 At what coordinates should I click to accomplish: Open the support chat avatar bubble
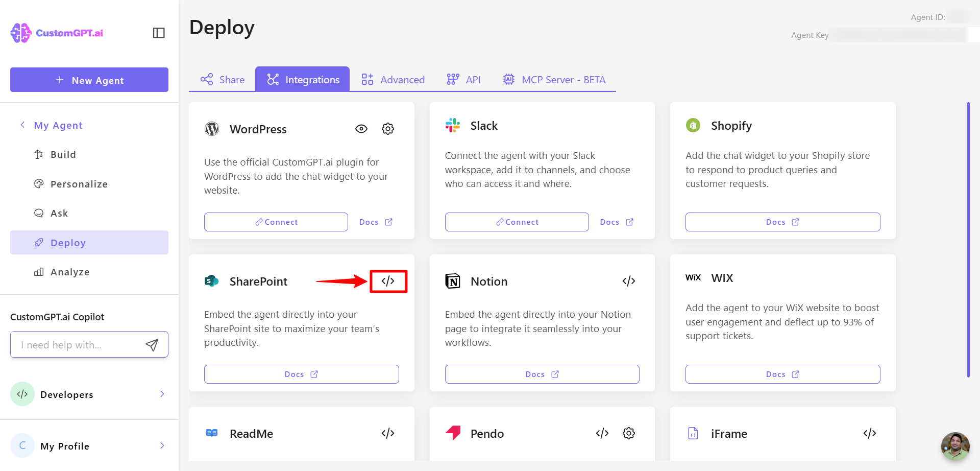955,446
